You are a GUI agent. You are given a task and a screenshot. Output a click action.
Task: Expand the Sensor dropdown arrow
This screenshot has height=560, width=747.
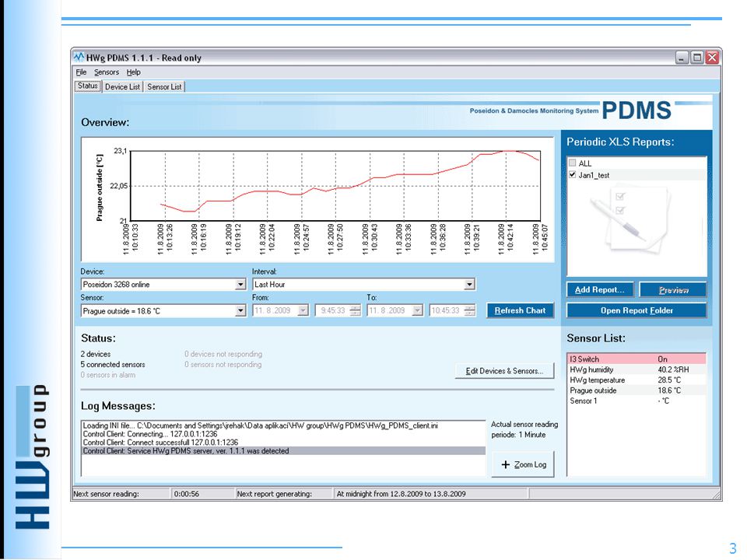[240, 310]
